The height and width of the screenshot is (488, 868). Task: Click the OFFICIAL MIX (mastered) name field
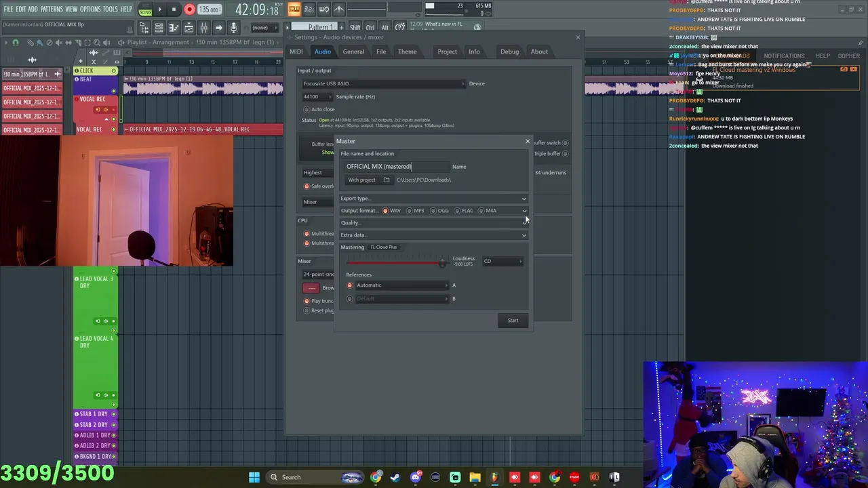(397, 167)
